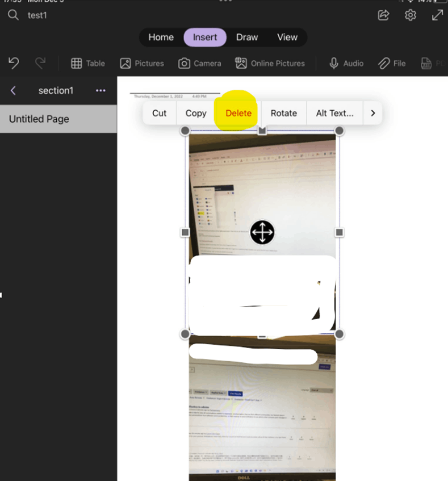The width and height of the screenshot is (448, 481).
Task: Insert a PDF printout
Action: 433,64
